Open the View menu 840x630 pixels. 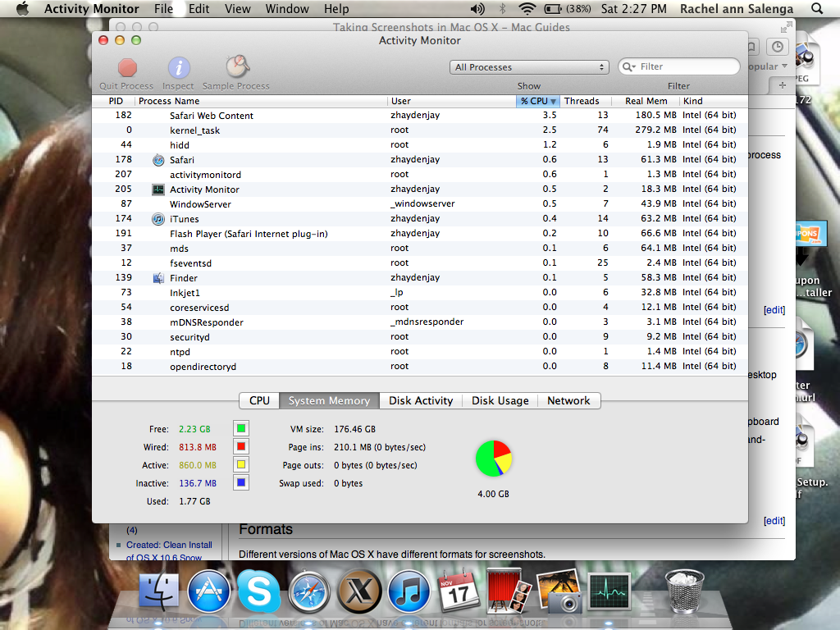coord(237,8)
